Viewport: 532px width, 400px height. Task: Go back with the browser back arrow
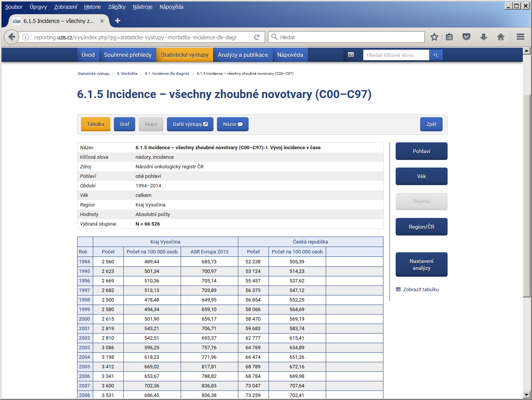(12, 37)
